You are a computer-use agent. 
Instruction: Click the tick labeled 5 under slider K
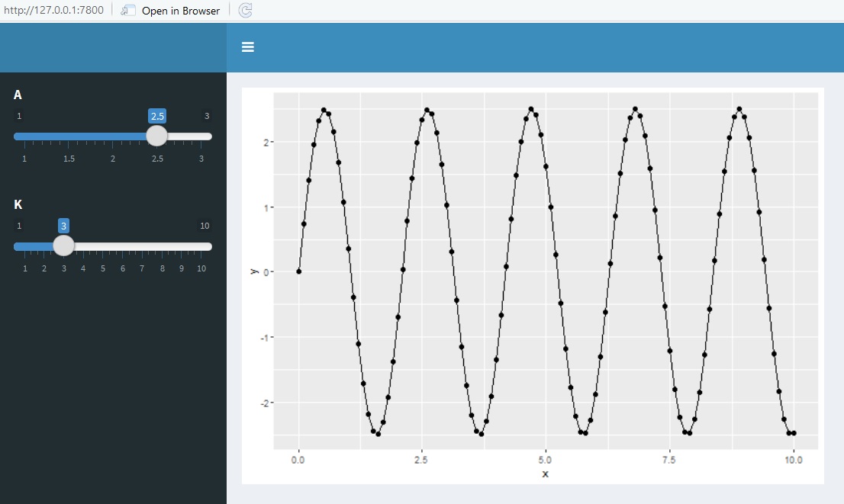pos(103,268)
